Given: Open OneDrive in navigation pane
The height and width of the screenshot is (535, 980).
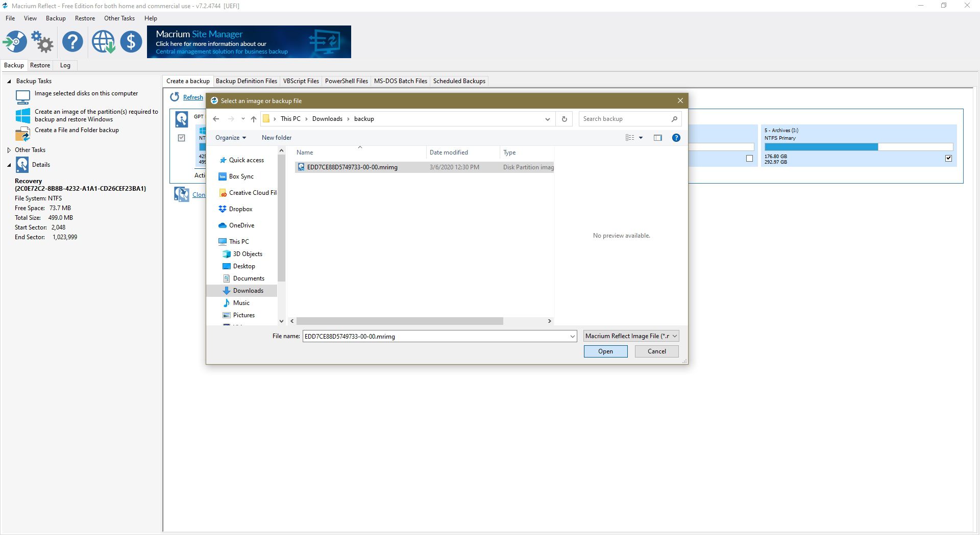Looking at the screenshot, I should click(241, 225).
